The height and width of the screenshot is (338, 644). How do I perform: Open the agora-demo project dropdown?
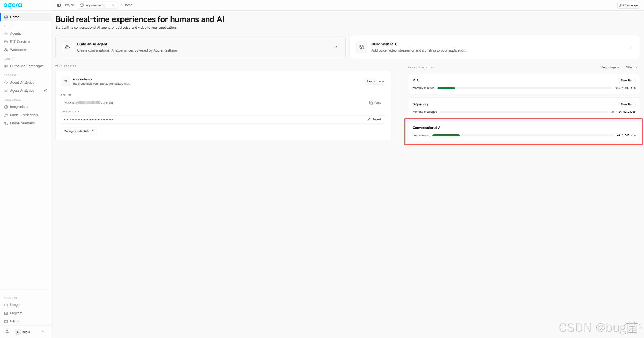click(97, 5)
